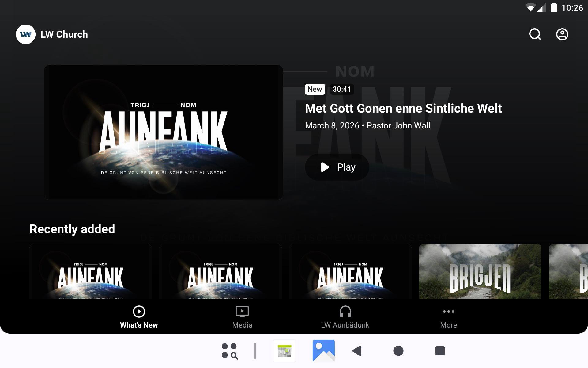Open the More menu tab
The height and width of the screenshot is (368, 588).
tap(448, 317)
